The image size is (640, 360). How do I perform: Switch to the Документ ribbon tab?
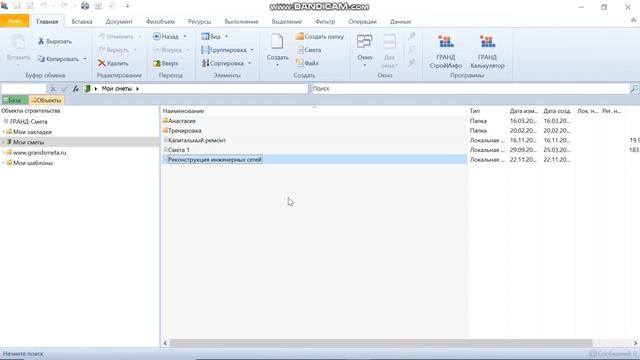click(119, 22)
